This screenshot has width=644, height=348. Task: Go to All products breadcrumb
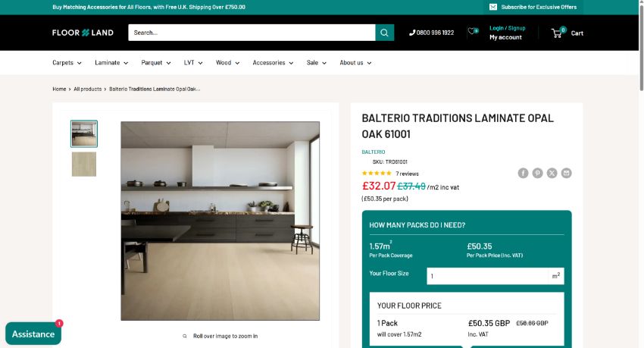point(87,89)
